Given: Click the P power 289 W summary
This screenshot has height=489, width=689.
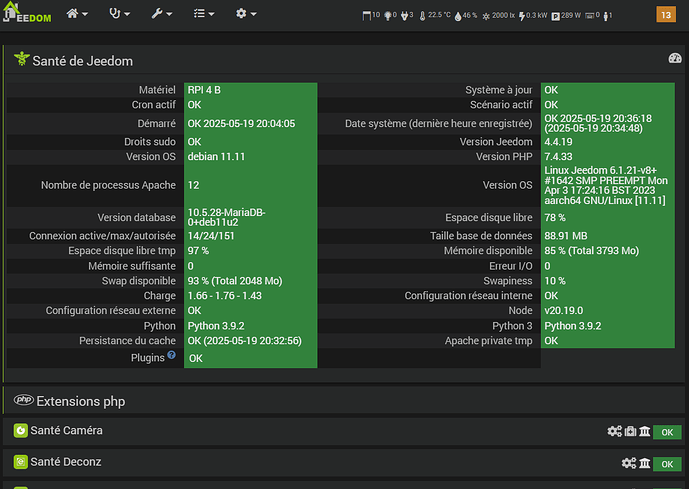Looking at the screenshot, I should 566,16.
